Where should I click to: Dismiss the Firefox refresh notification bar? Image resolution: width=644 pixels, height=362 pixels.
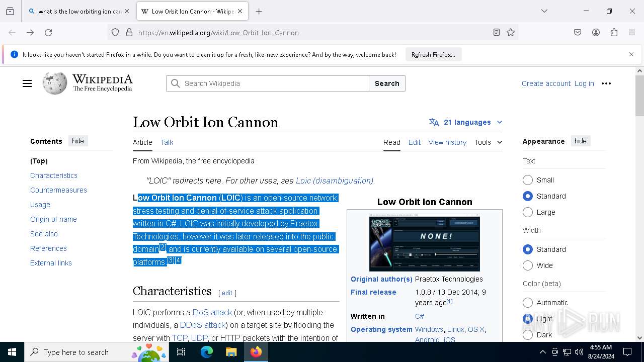[631, 54]
